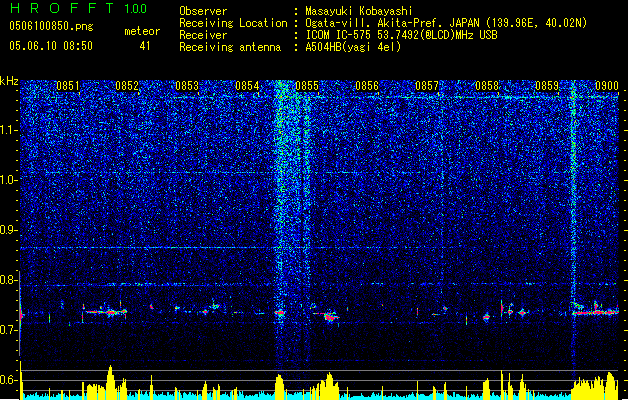Click the Observer label
This screenshot has height=400, width=629.
(x=203, y=11)
